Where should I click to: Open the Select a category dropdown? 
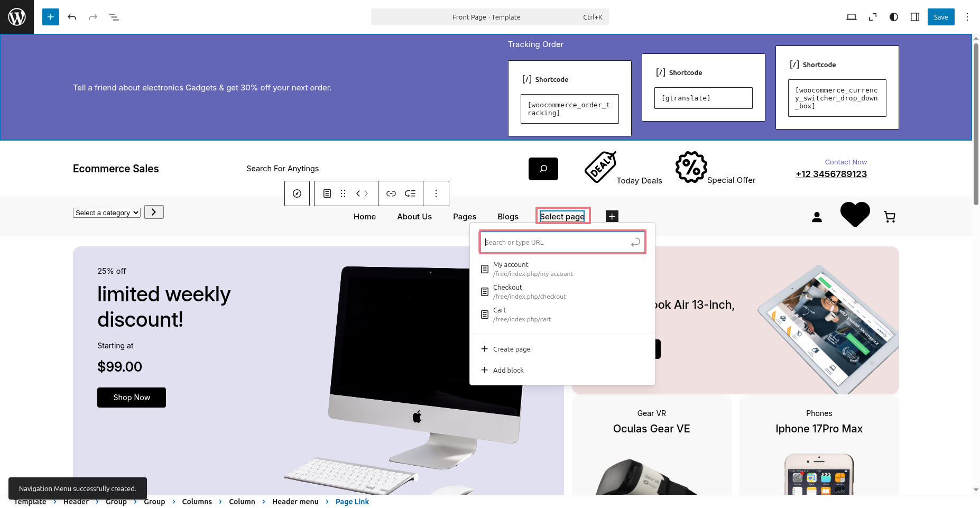pyautogui.click(x=107, y=213)
